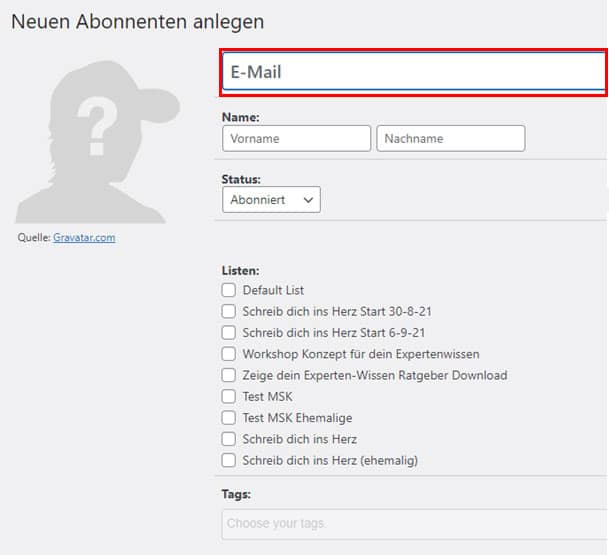Image resolution: width=609 pixels, height=555 pixels.
Task: Enable Schreib dich ins Herz Start 30-8-21
Action: point(229,312)
